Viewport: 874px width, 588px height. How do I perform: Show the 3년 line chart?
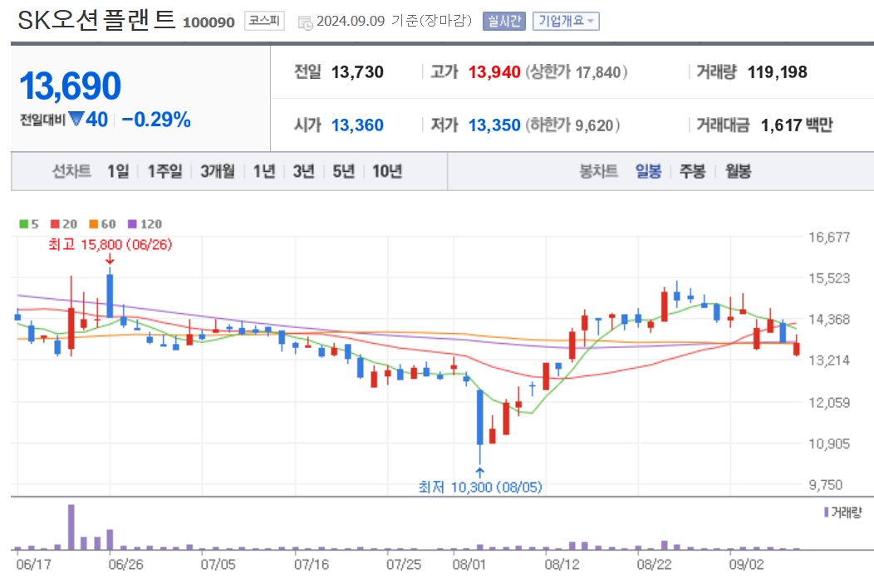pyautogui.click(x=304, y=171)
